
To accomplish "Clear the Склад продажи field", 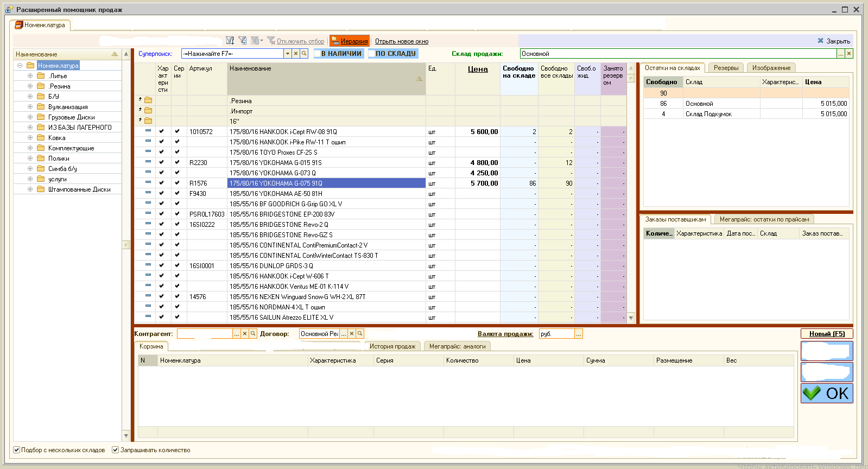I will [x=849, y=54].
